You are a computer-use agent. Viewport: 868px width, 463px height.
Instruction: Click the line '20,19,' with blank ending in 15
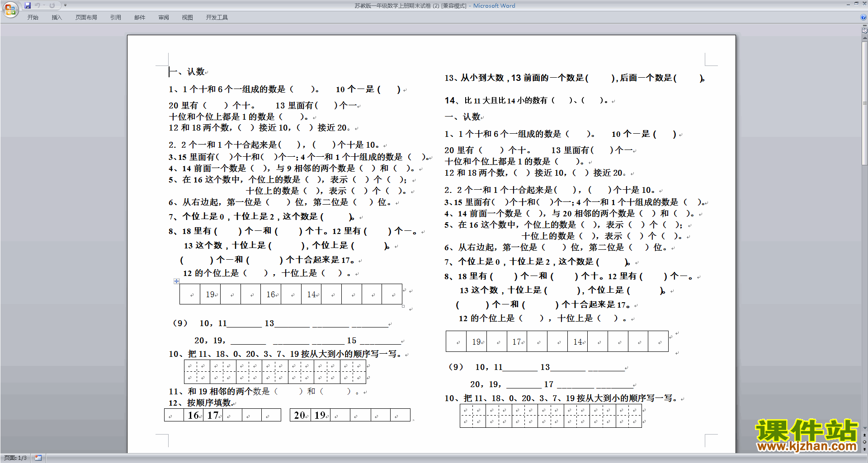click(x=299, y=341)
